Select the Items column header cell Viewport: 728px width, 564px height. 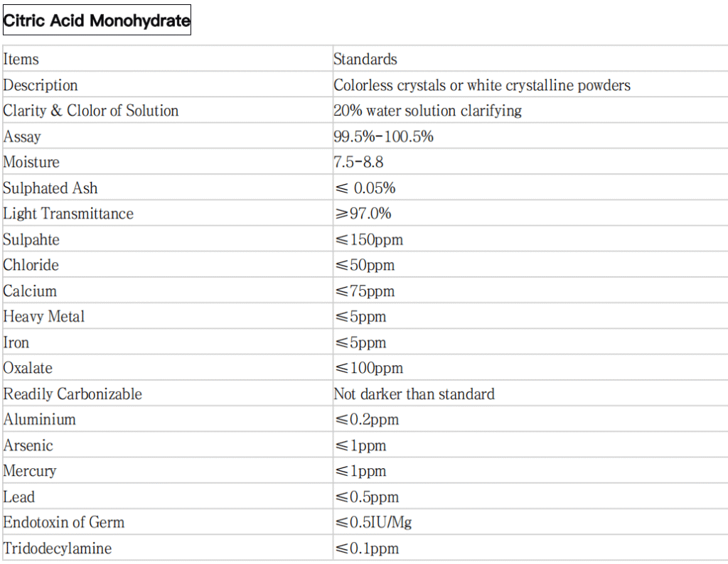[x=21, y=60]
